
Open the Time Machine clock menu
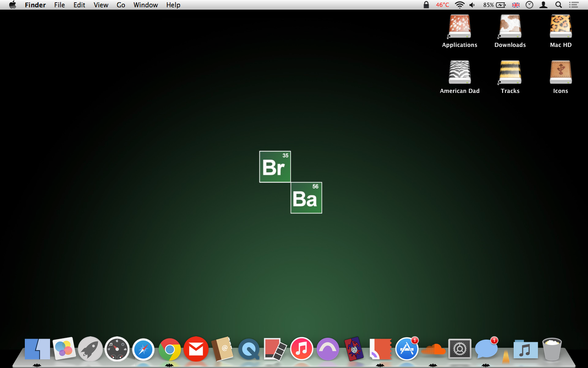coord(530,5)
